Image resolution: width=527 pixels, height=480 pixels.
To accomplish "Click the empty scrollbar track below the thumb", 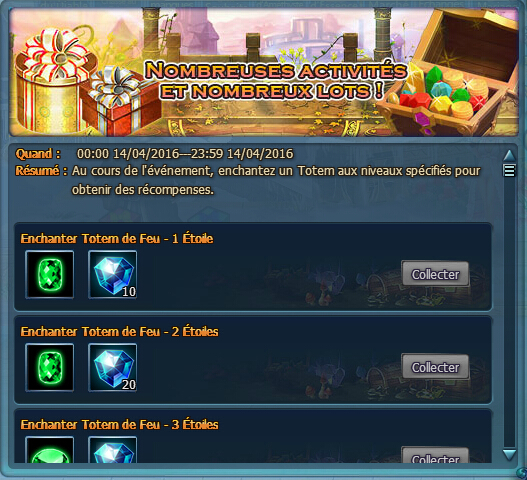I will (x=509, y=313).
